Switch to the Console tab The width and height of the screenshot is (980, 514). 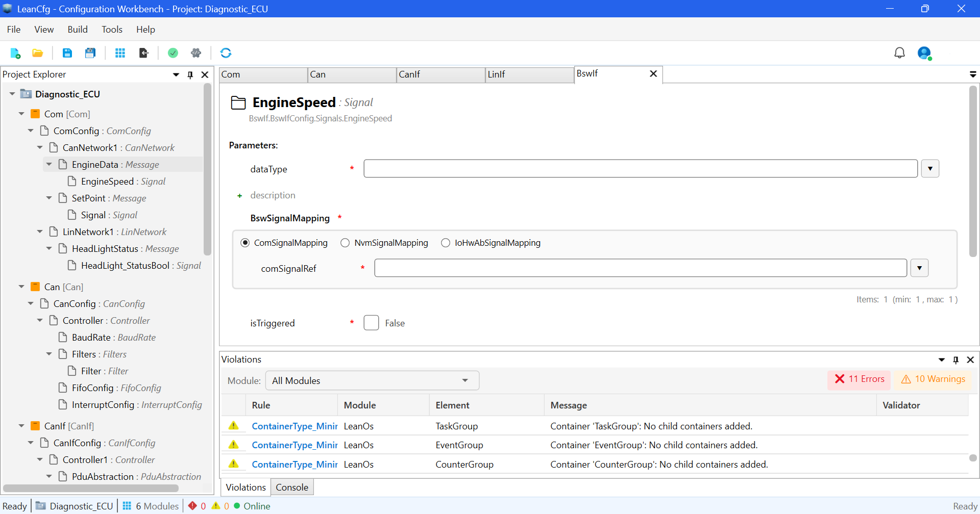point(292,487)
